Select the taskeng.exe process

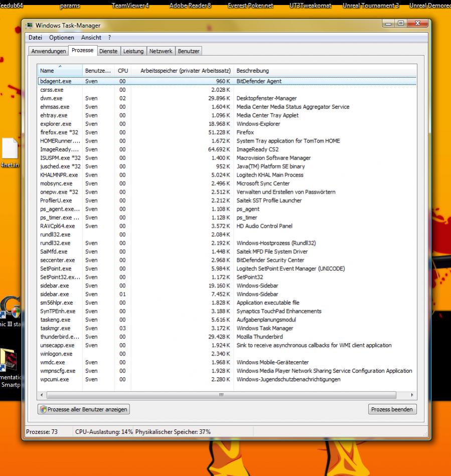click(x=227, y=320)
